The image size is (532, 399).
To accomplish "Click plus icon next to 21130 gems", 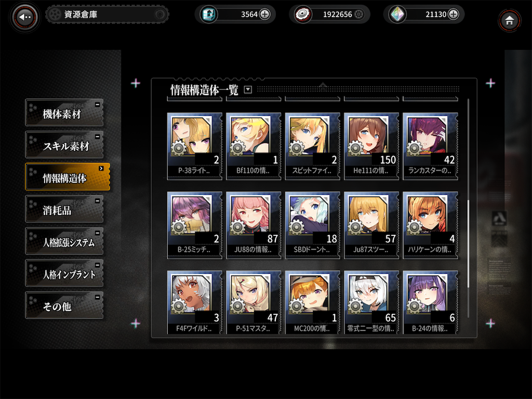I will coord(453,14).
